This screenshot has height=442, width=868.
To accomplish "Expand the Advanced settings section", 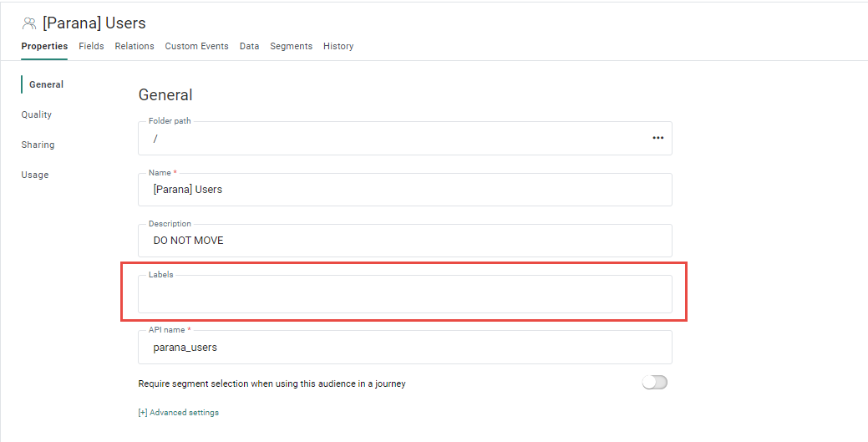I will [178, 413].
